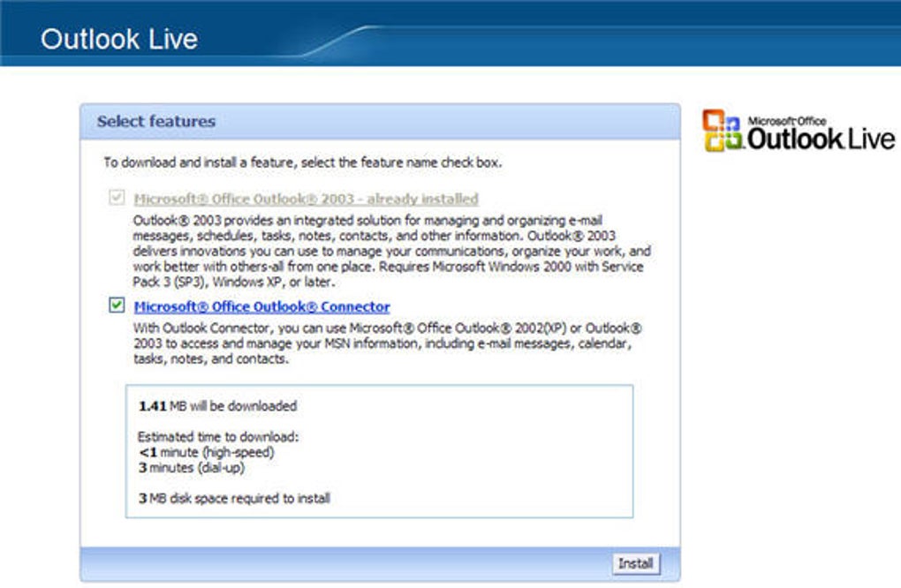Screen dimensions: 901x588
Task: Click '3 MB disk space required to install'
Action: (x=234, y=499)
